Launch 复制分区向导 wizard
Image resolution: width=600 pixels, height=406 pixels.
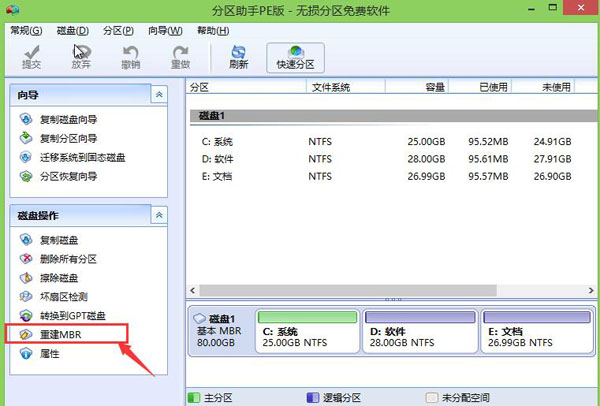point(59,138)
